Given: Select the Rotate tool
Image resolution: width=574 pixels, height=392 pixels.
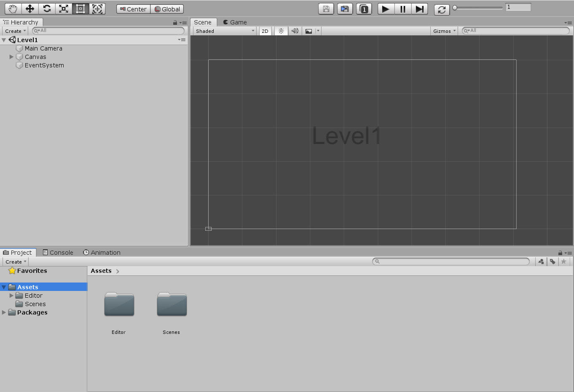Looking at the screenshot, I should click(47, 9).
